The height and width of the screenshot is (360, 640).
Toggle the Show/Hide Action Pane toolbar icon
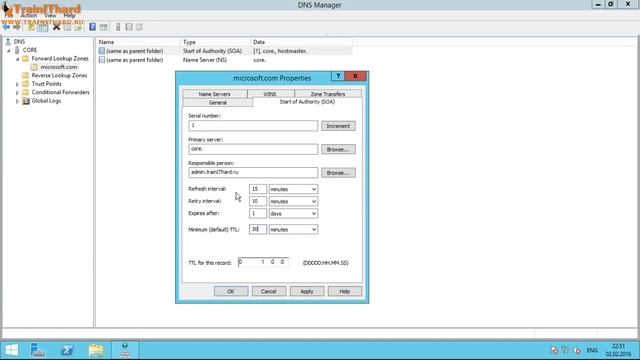104,27
